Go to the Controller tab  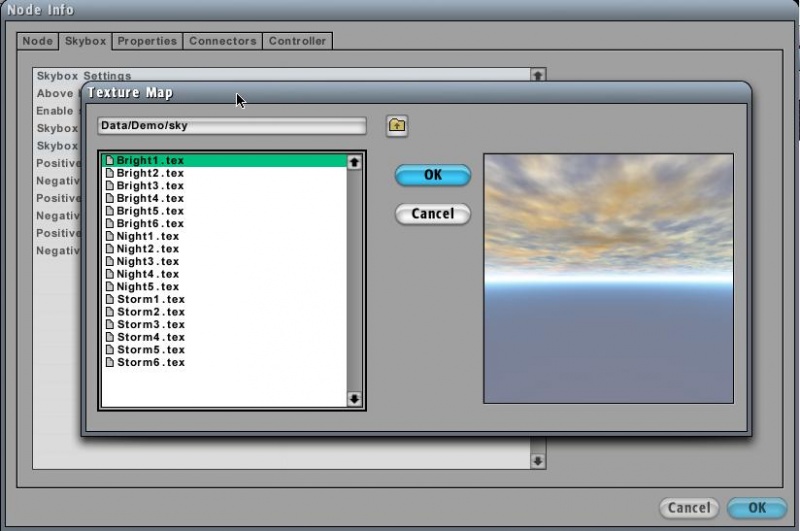297,41
